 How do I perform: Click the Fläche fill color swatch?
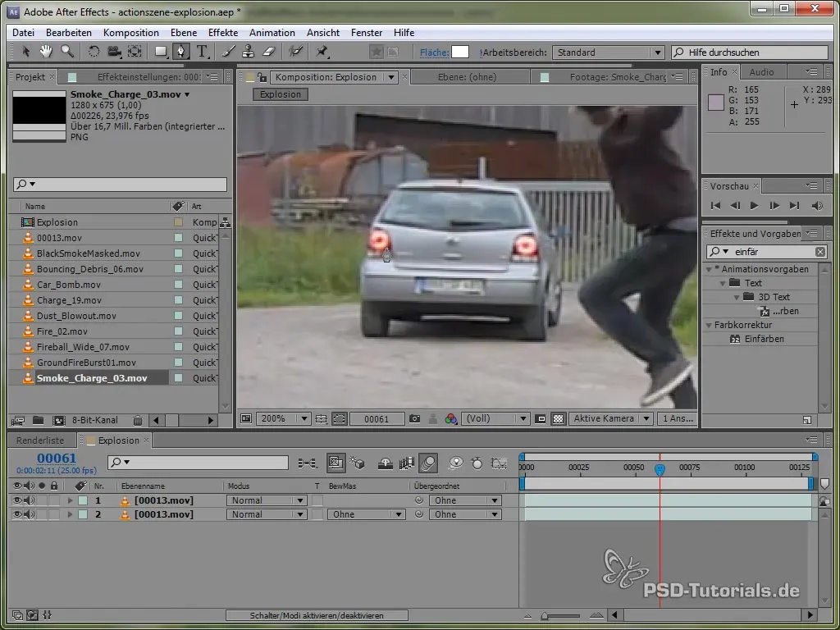(x=460, y=52)
